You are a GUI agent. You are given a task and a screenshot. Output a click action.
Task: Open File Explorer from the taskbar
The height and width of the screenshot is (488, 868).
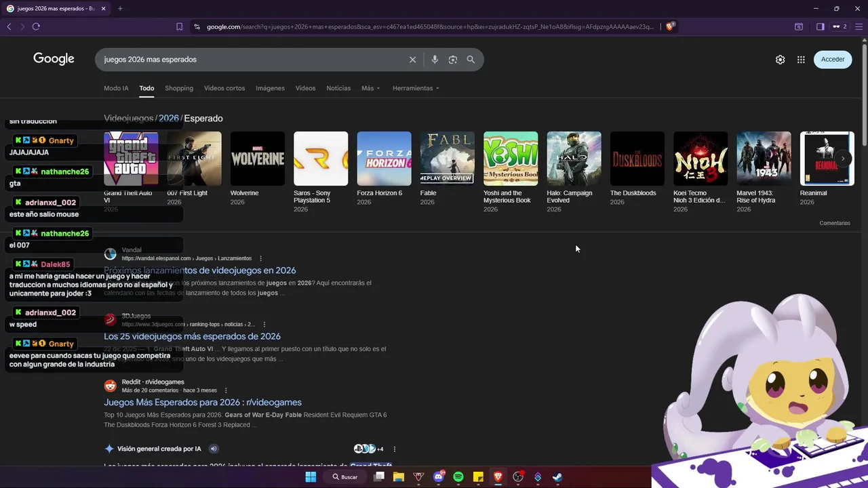(x=399, y=477)
